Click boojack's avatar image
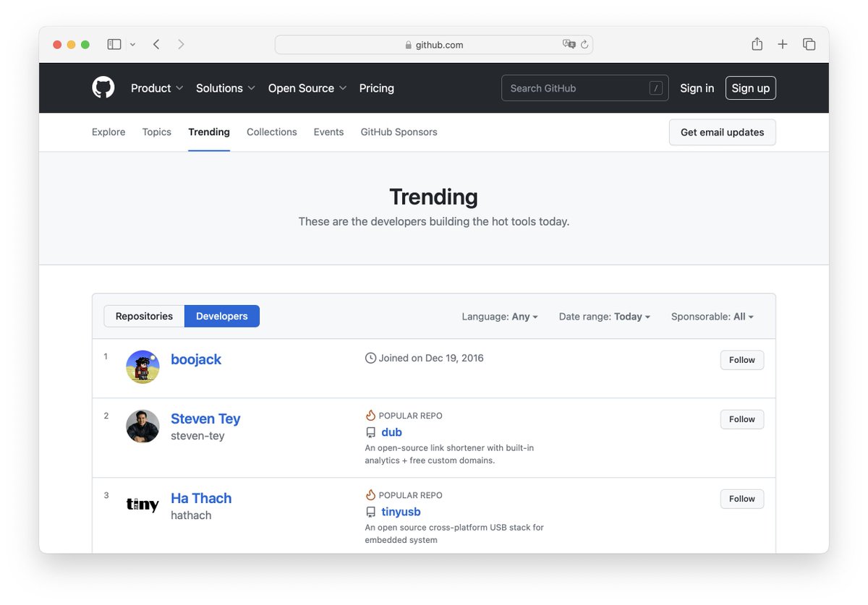Image resolution: width=868 pixels, height=605 pixels. 142,367
